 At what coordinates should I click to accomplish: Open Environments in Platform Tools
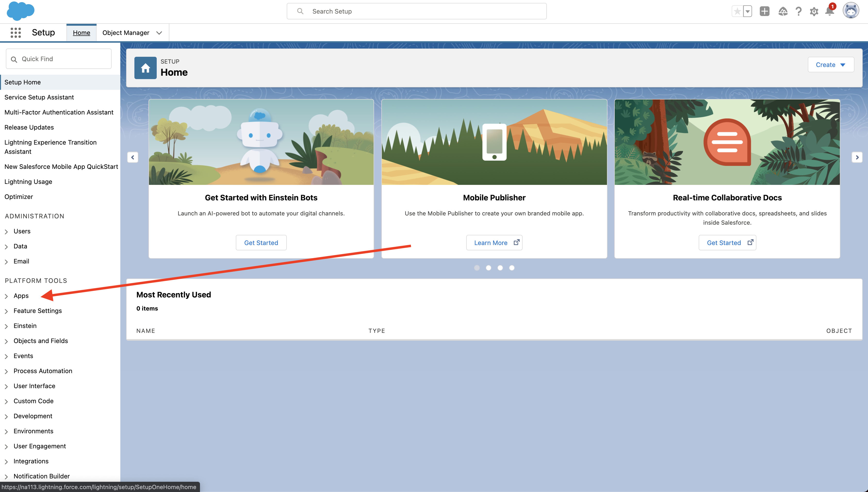33,431
